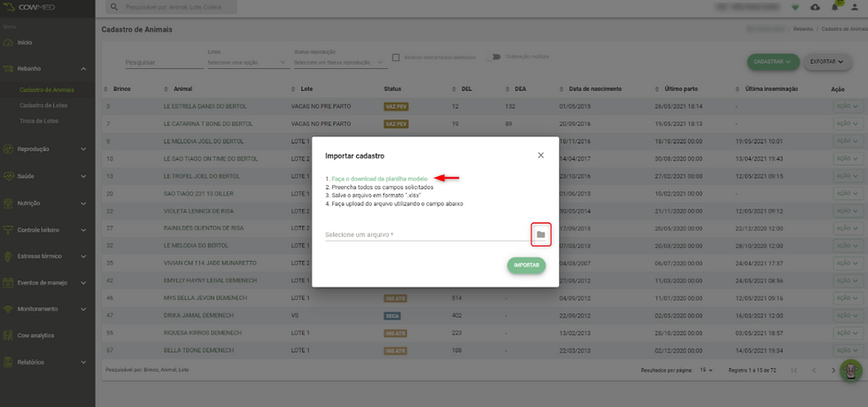Click the Pesquisar table search field
The image size is (868, 407).
pyautogui.click(x=165, y=63)
